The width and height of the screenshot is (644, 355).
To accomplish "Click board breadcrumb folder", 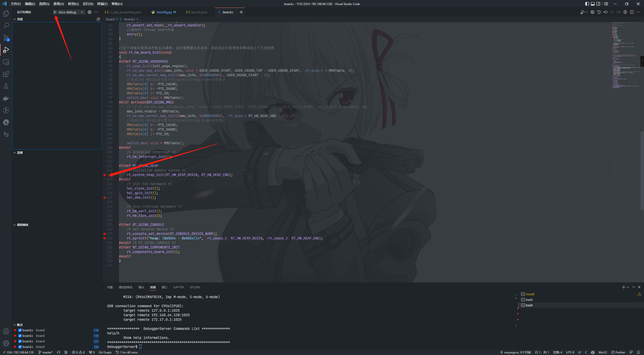I will pyautogui.click(x=110, y=19).
